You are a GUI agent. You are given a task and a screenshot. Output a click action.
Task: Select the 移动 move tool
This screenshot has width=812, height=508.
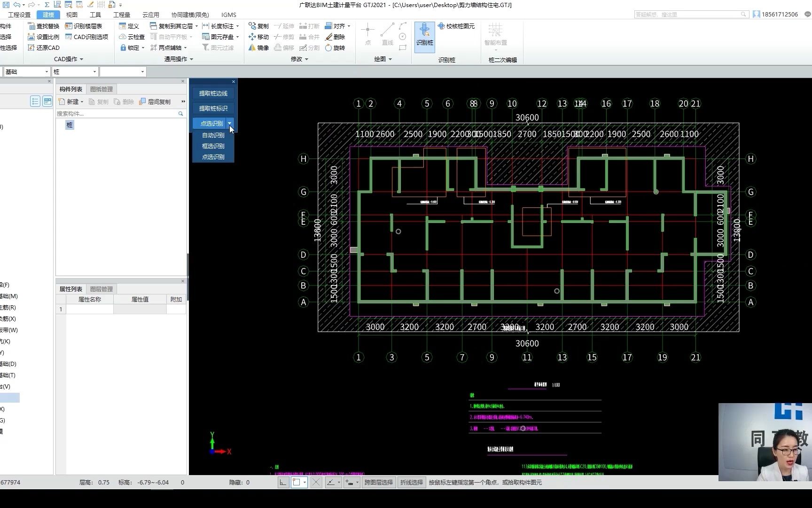258,37
